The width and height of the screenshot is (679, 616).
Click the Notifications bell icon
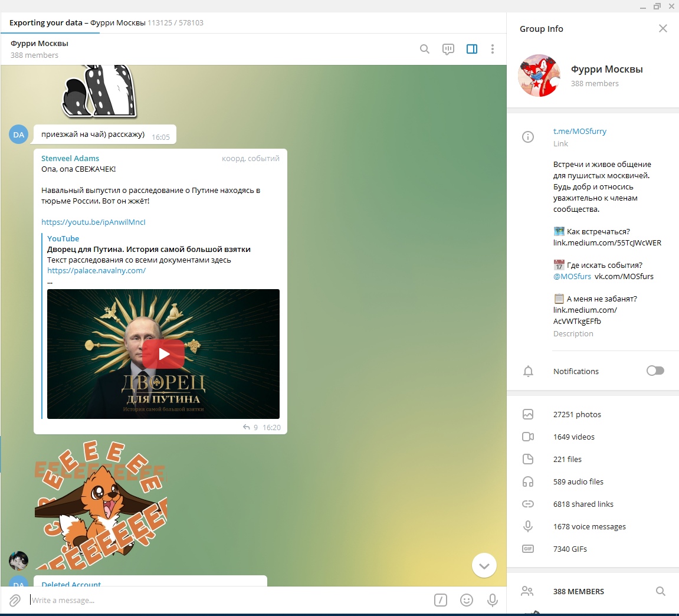tap(528, 371)
